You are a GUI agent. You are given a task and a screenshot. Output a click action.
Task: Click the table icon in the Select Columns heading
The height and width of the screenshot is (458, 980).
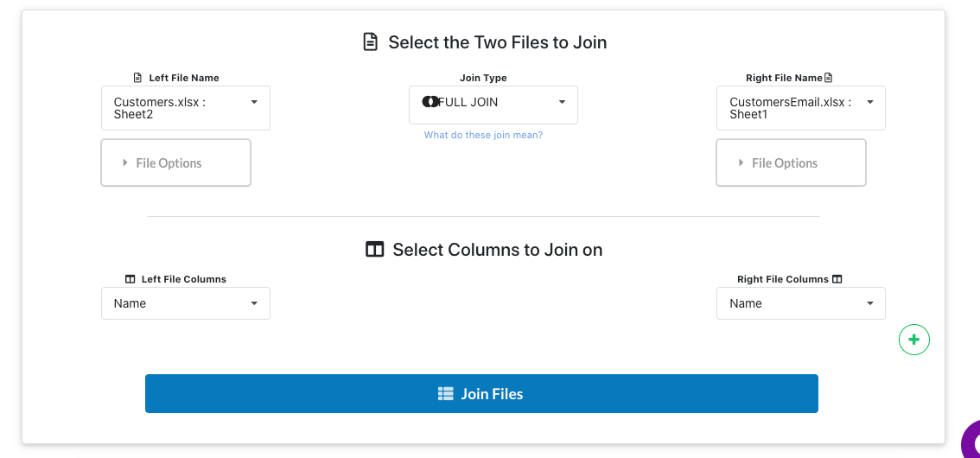click(x=374, y=249)
